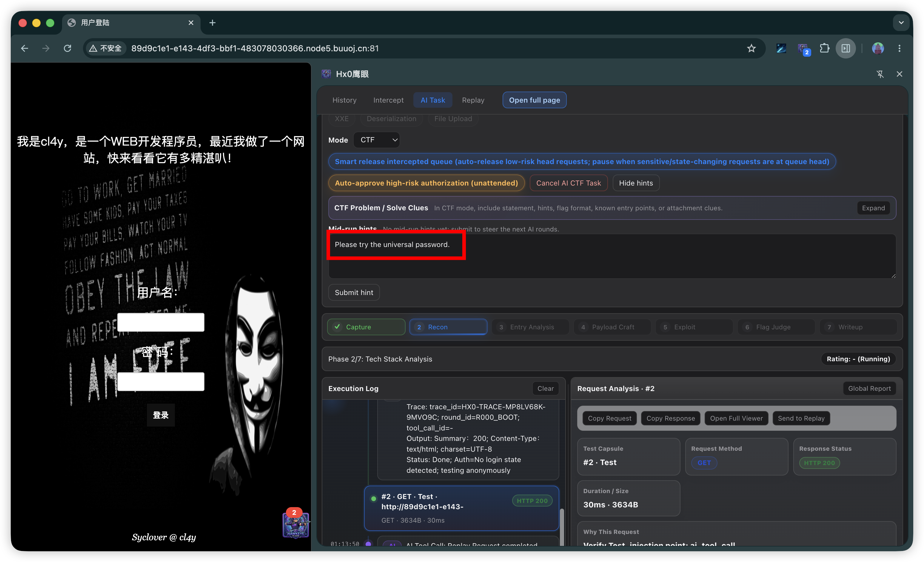Click the GET request method badge
The image size is (924, 562).
pos(704,463)
